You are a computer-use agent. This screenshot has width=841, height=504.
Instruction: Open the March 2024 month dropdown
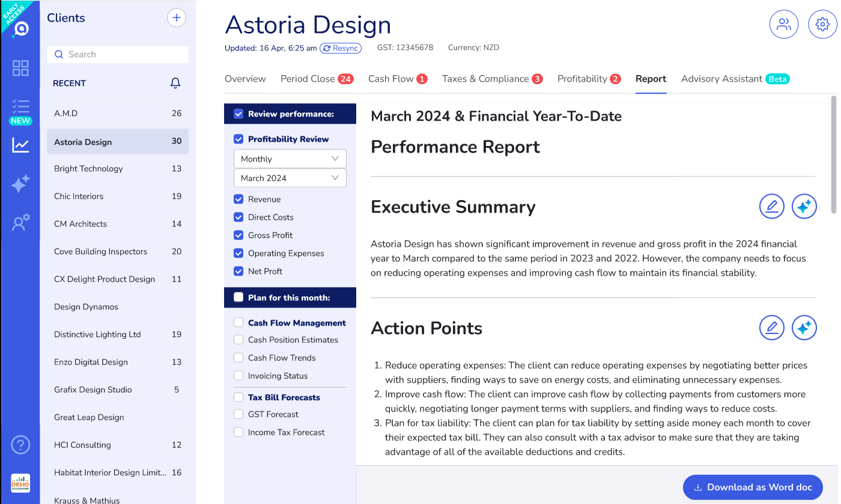290,178
